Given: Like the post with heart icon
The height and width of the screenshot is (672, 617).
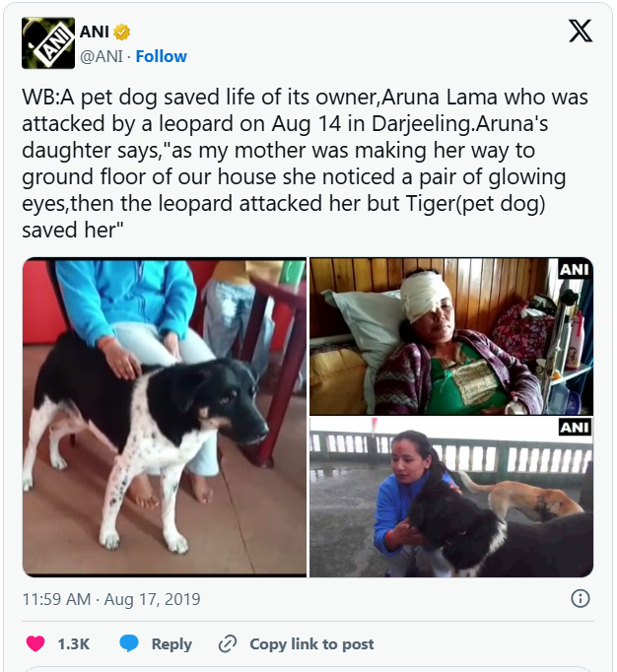Looking at the screenshot, I should point(35,643).
